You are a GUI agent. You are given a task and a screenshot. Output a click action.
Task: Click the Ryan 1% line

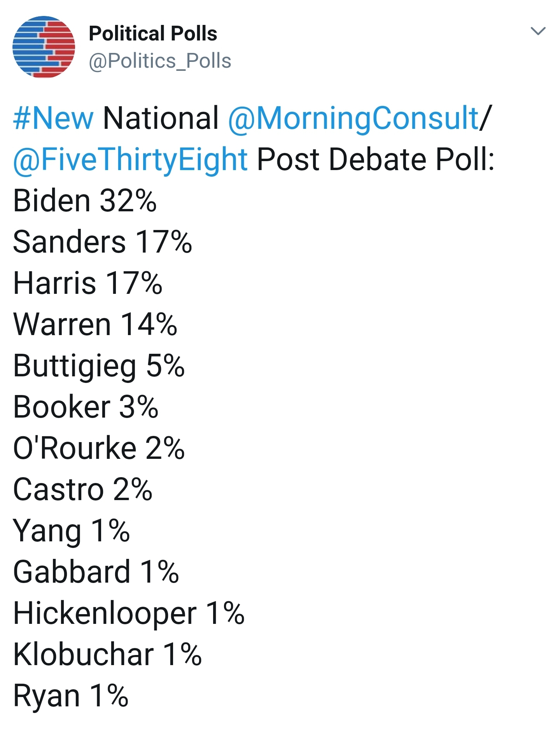pos(70,696)
